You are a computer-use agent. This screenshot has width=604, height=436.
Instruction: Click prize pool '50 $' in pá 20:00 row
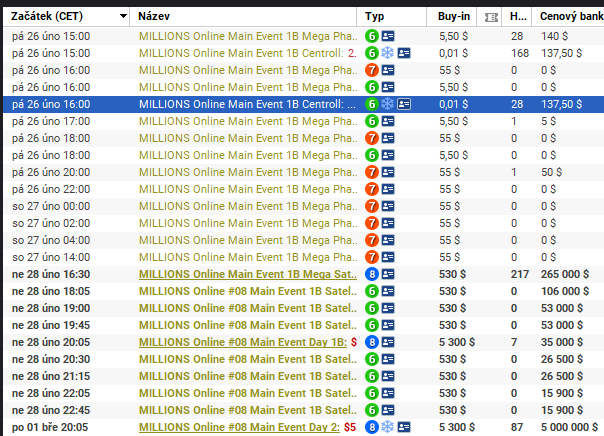551,172
